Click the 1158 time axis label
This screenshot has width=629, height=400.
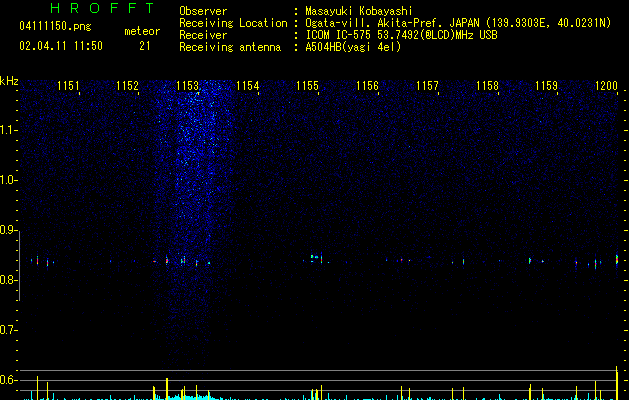coord(487,86)
